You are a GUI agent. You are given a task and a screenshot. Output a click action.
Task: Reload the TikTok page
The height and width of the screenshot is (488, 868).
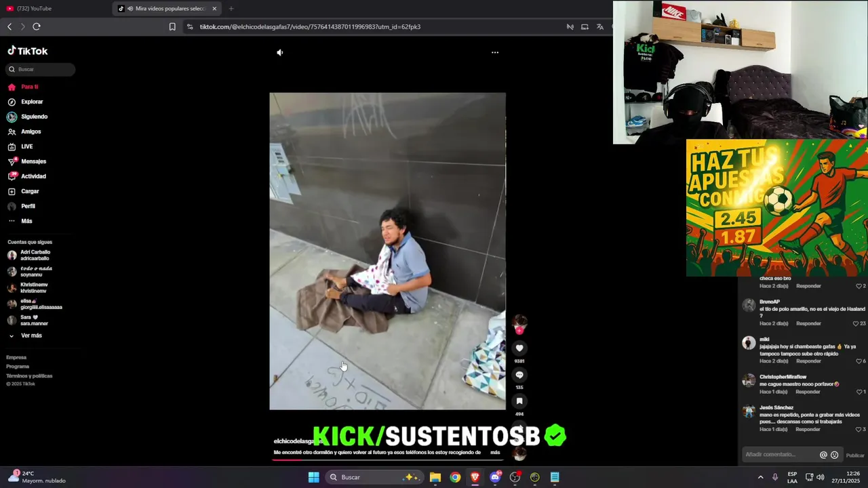[37, 26]
